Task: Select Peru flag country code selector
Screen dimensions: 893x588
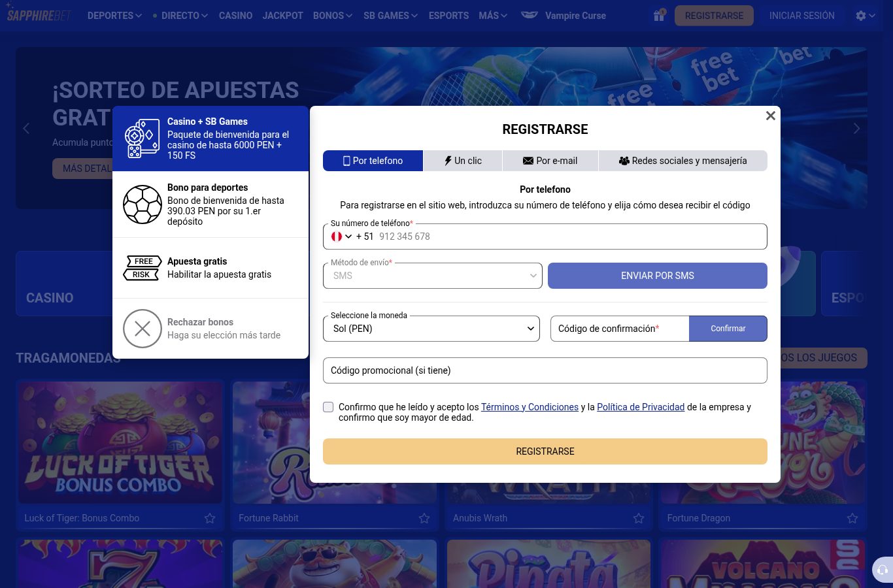Action: [341, 237]
